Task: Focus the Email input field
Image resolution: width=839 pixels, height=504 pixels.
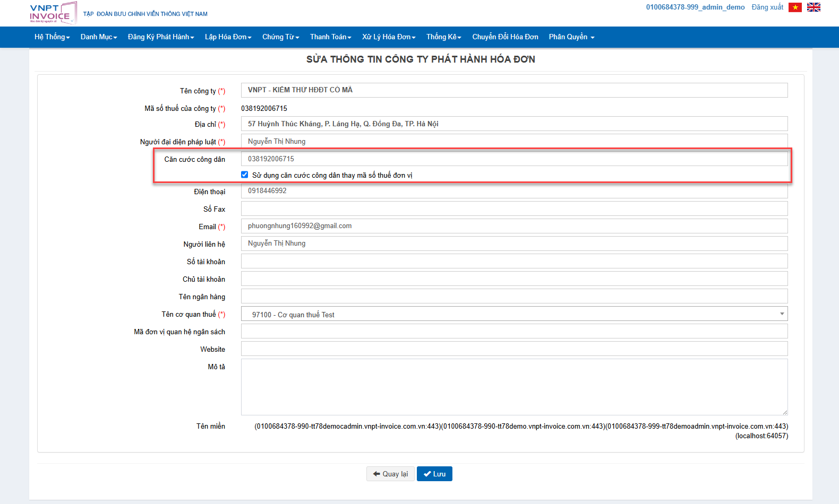Action: pos(514,226)
